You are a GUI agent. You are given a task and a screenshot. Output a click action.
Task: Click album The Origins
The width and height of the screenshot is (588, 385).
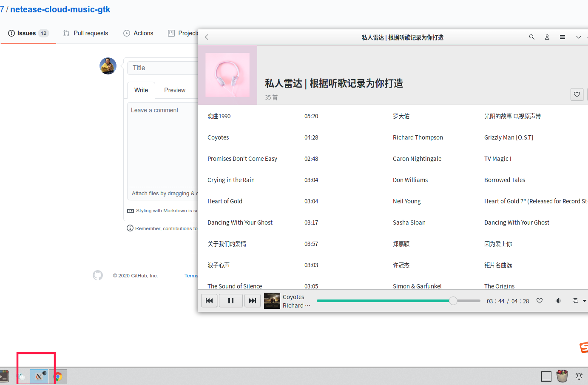point(499,286)
